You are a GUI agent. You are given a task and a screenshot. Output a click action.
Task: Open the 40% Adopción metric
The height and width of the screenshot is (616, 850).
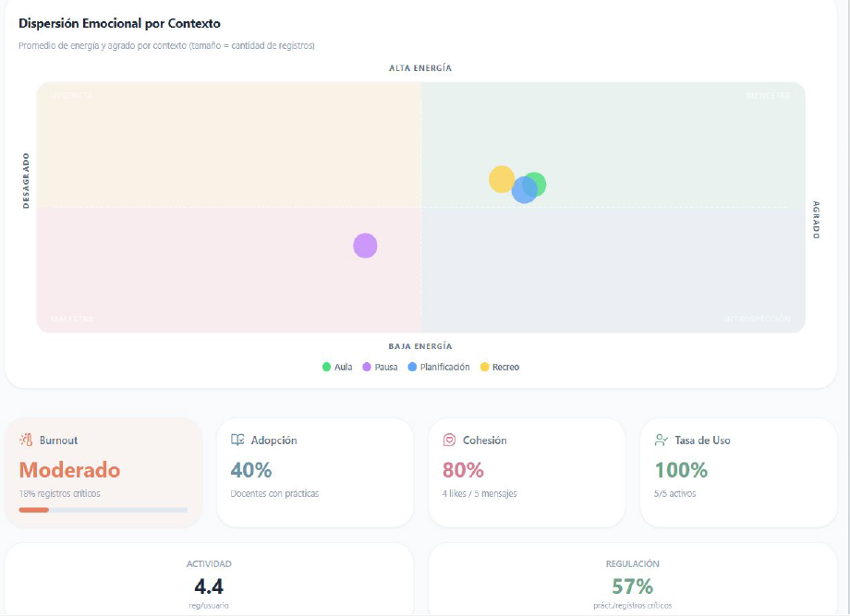(x=251, y=470)
